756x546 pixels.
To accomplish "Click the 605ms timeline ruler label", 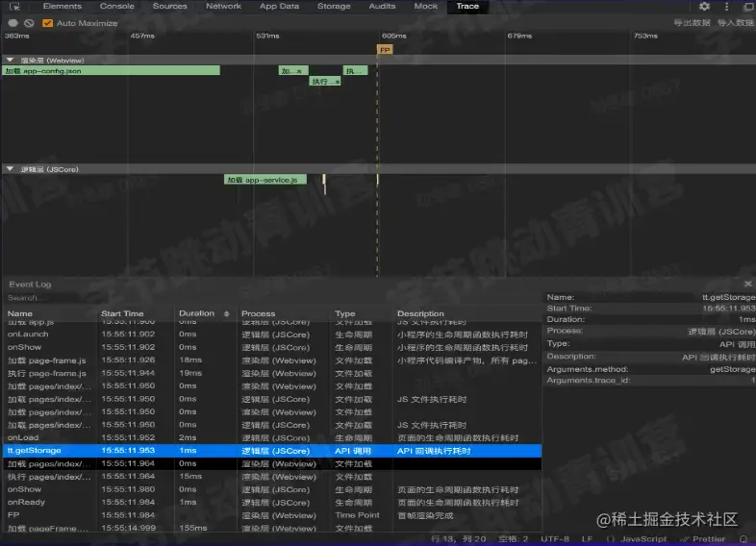I will (x=394, y=37).
